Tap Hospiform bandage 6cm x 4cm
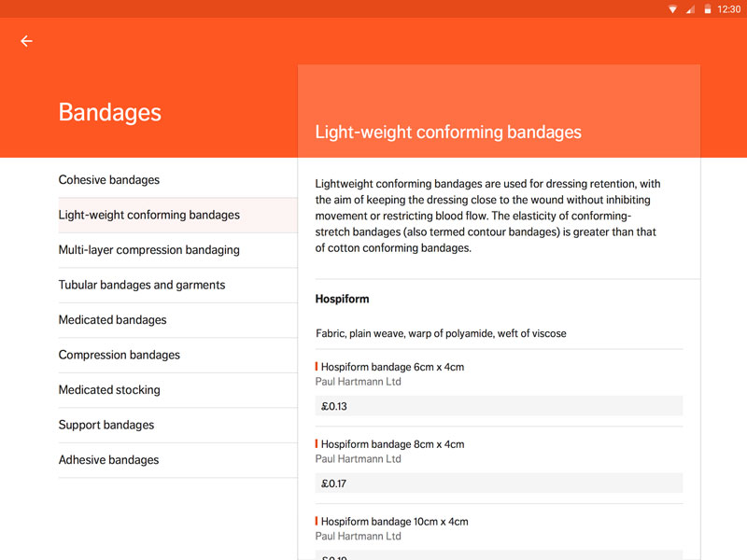 click(392, 367)
